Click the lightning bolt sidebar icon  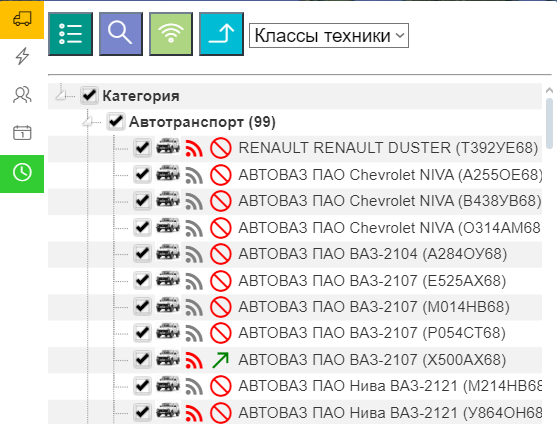[x=22, y=56]
